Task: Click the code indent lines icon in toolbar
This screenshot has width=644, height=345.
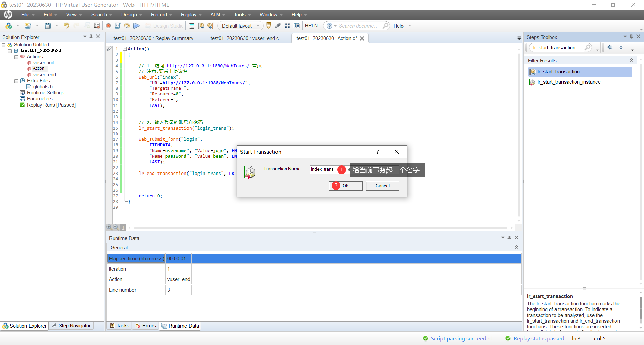Action: (x=192, y=26)
